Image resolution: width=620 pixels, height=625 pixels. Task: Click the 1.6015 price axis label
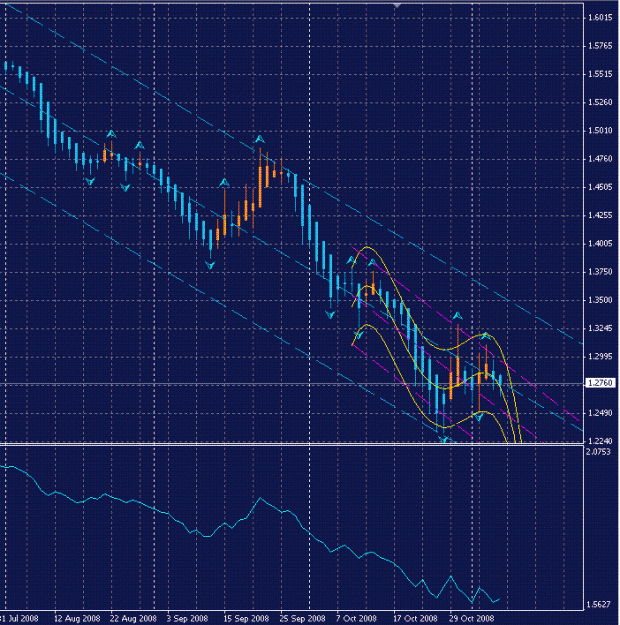click(600, 18)
